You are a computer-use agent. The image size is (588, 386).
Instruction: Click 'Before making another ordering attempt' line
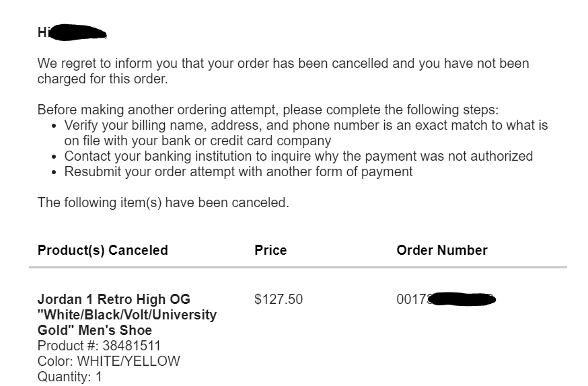click(268, 110)
